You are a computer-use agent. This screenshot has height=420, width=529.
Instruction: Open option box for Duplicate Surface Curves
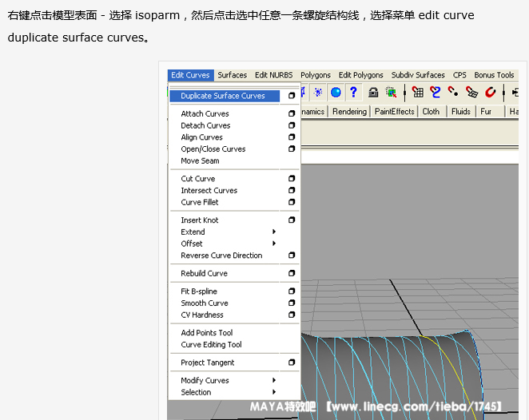292,96
